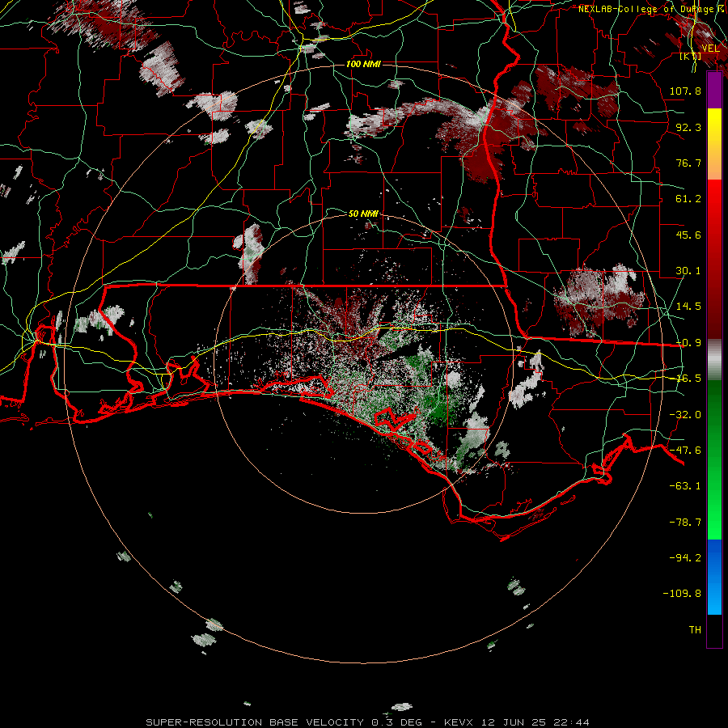Viewport: 728px width, 728px height.
Task: Pick the blue segment of the velocity color bar
Action: [714, 577]
